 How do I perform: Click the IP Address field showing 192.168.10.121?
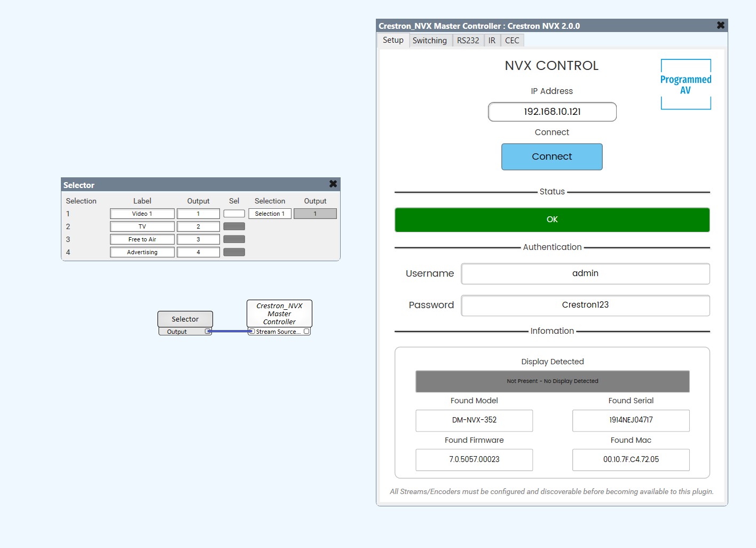(x=552, y=112)
